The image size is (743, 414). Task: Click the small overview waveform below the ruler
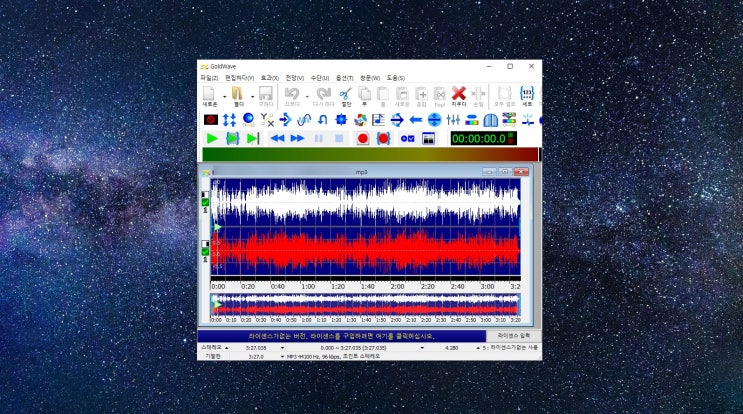tap(365, 305)
